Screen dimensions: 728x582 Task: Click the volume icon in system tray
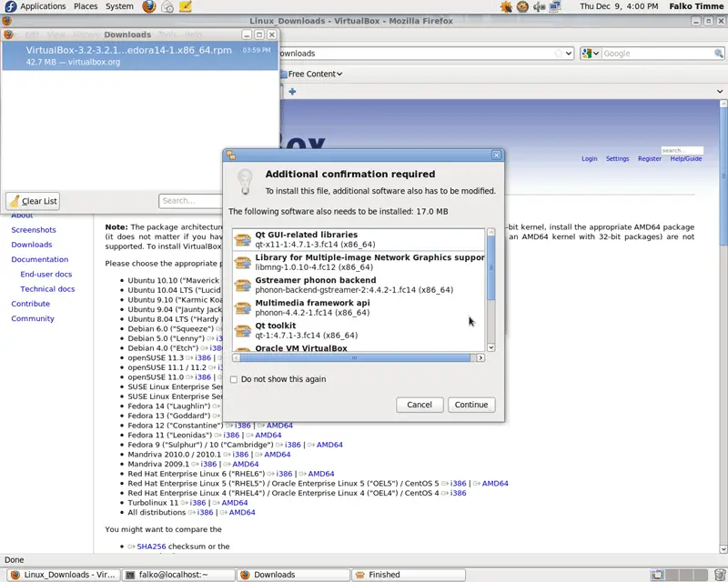[x=539, y=6]
